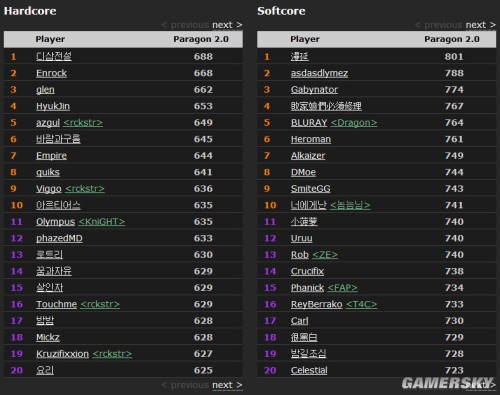This screenshot has height=395, width=500.
Task: Click Player column header in Hardcore table
Action: (x=50, y=39)
